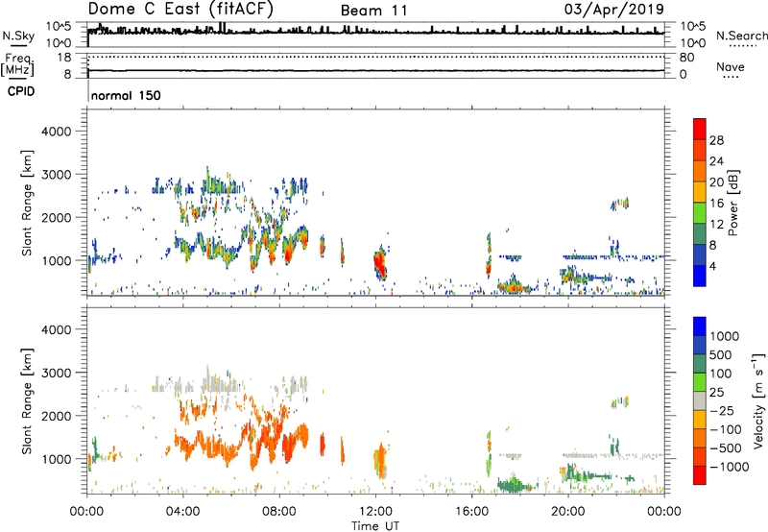Click "Slant Range [km]" label of power panel
This screenshot has width=768, height=532.
(x=27, y=204)
